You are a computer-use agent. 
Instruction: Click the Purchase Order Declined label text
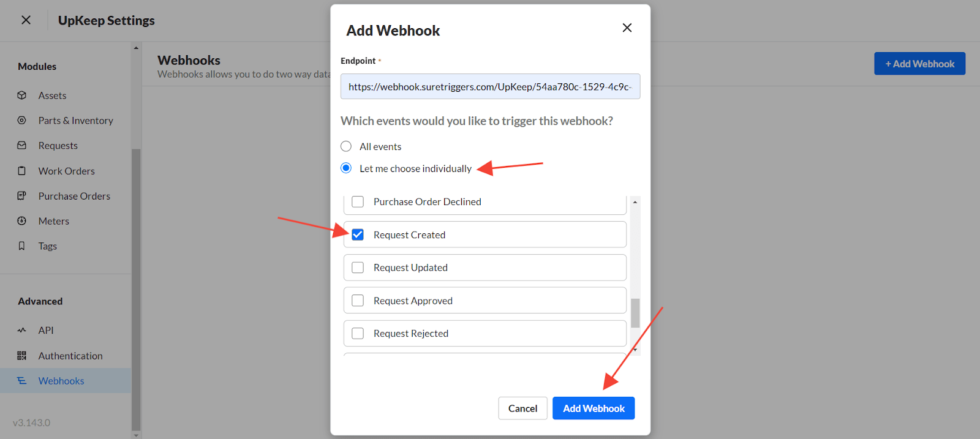click(x=428, y=201)
